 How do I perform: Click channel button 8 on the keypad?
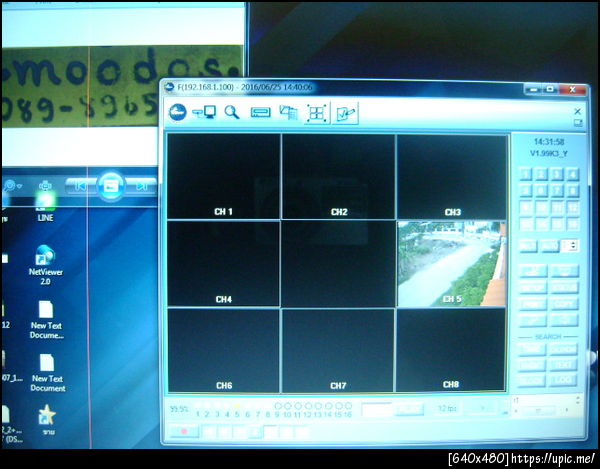(572, 191)
